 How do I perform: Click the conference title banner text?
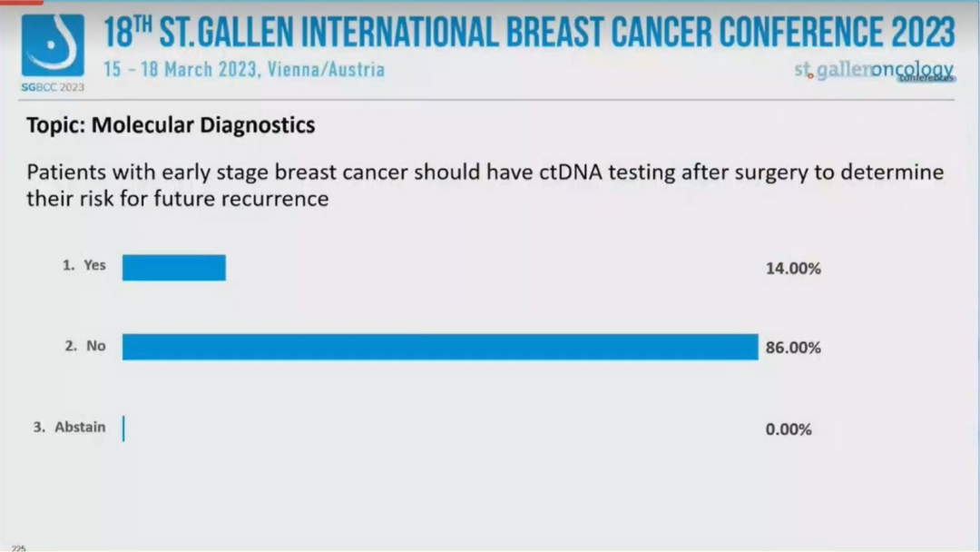point(529,33)
